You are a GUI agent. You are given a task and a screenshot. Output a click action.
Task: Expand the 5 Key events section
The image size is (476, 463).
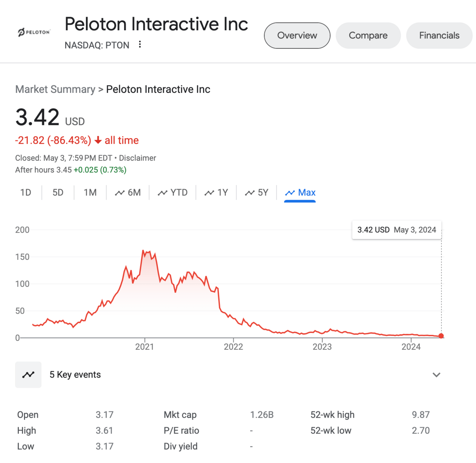436,375
